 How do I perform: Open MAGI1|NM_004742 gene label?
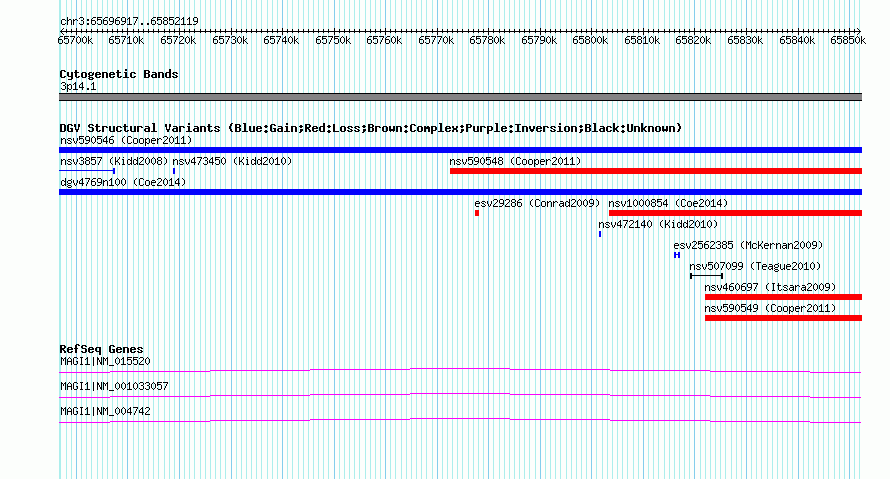(105, 411)
